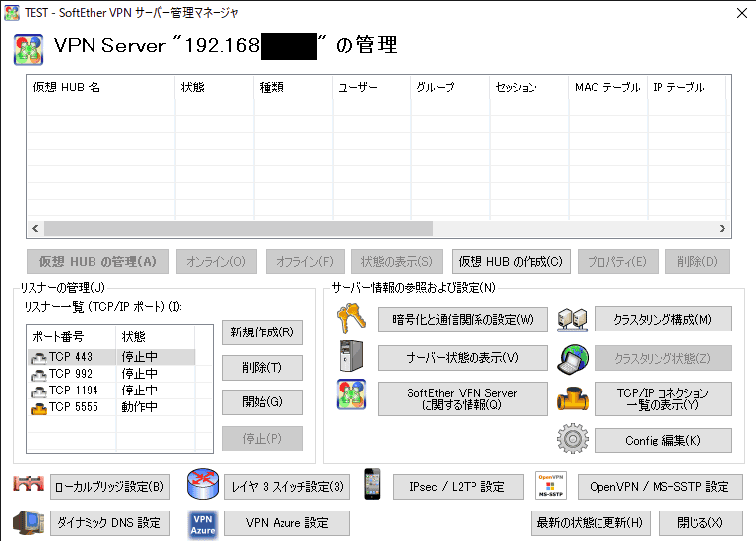The width and height of the screenshot is (756, 541).
Task: Click the hub list horizontal scrollbar thumb
Action: pyautogui.click(x=238, y=229)
